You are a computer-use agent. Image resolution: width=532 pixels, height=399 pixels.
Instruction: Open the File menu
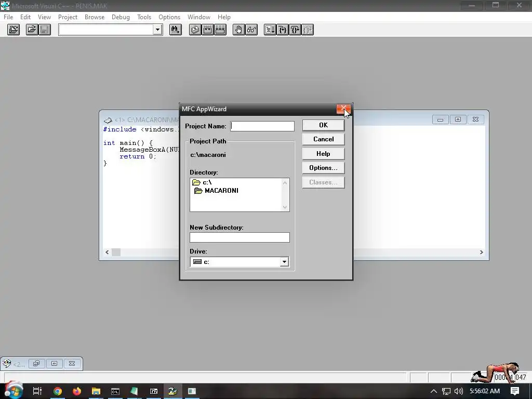[x=8, y=17]
